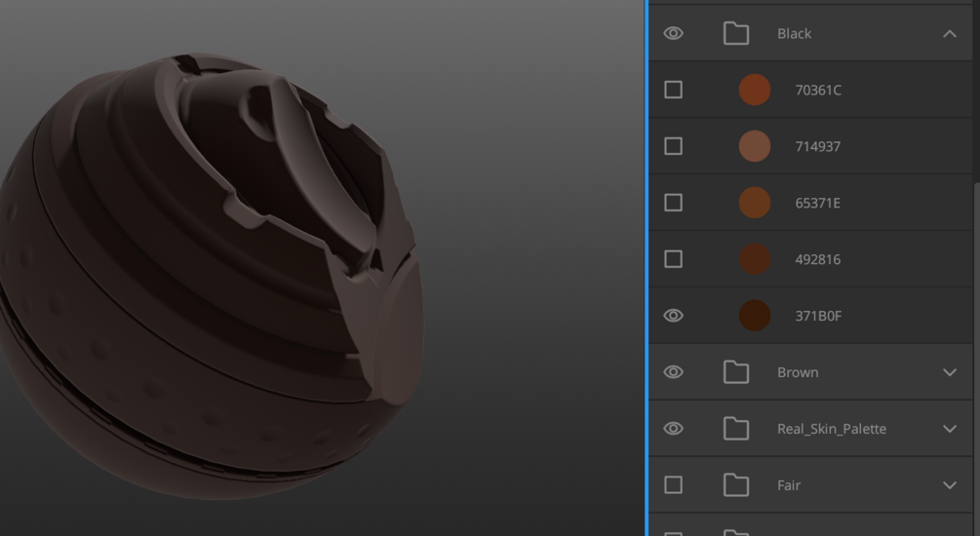The height and width of the screenshot is (536, 980).
Task: Expand the Fair folder
Action: coord(950,485)
